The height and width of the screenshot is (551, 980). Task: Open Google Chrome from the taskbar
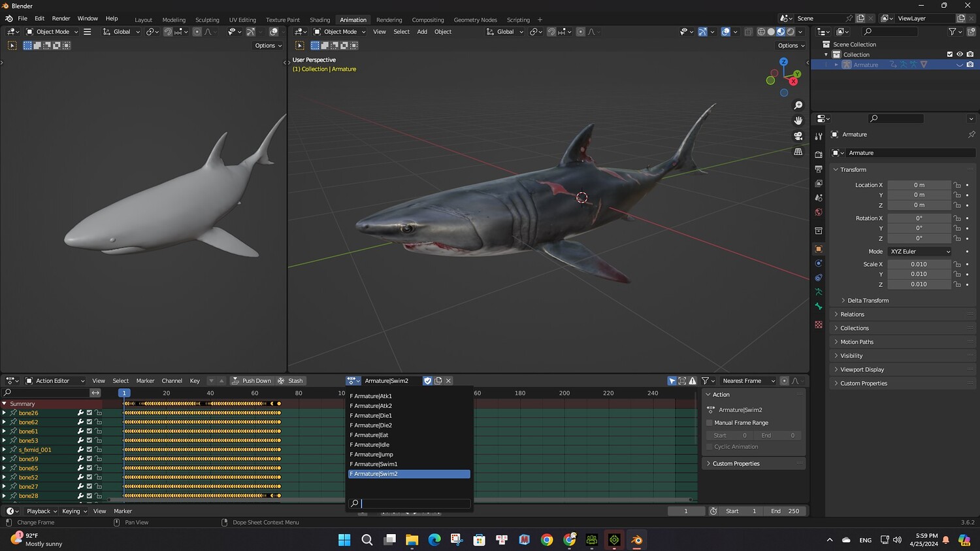[x=547, y=540]
